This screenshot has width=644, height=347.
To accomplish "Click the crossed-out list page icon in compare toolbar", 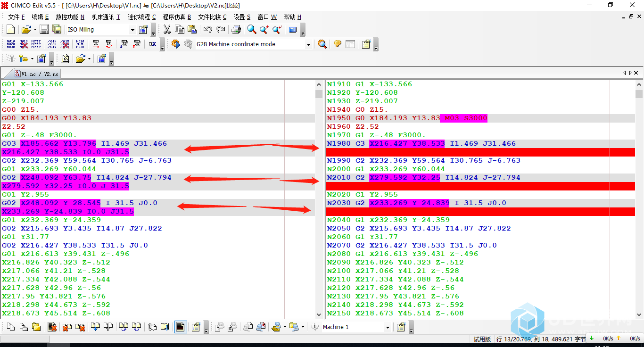I will point(52,327).
